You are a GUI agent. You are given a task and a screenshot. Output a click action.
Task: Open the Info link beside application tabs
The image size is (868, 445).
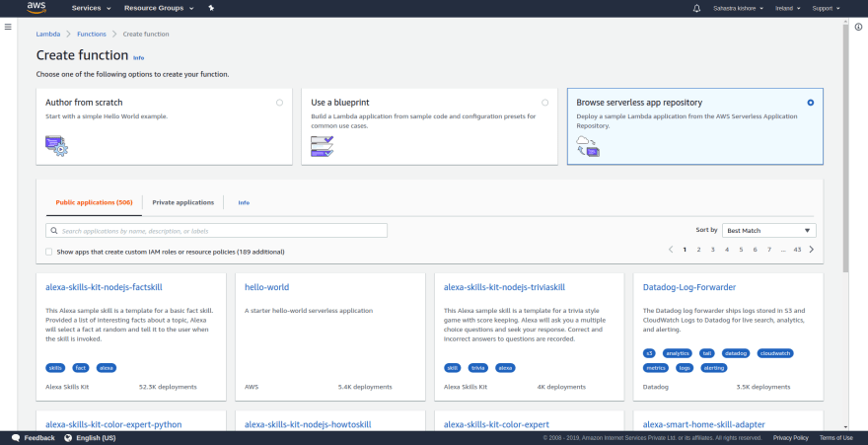244,203
